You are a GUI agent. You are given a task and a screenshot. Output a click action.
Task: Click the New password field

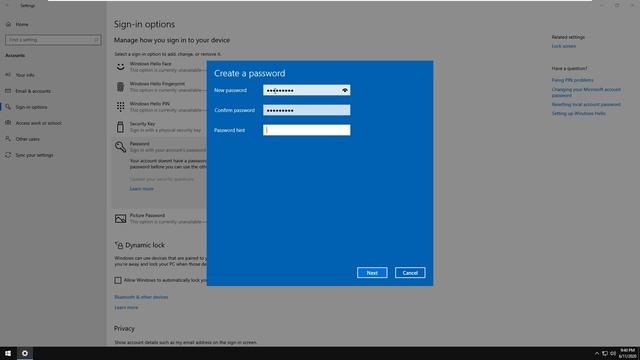click(x=307, y=90)
